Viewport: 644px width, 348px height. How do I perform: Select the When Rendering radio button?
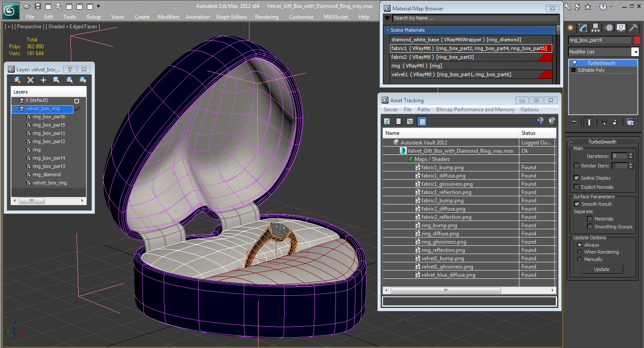click(x=579, y=252)
